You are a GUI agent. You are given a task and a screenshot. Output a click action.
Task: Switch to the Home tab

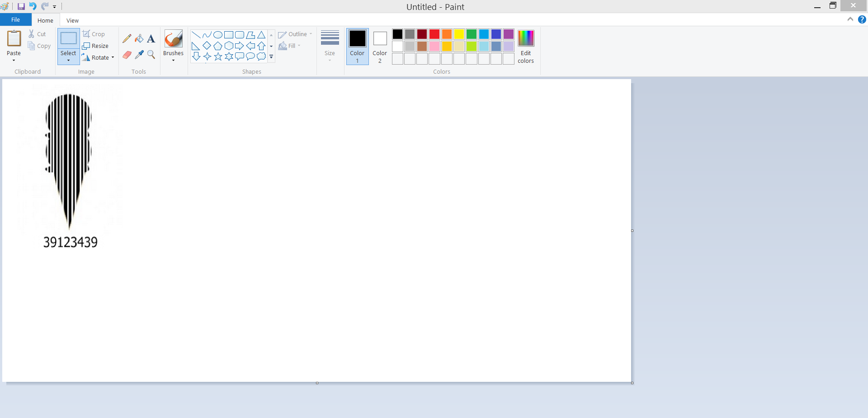click(45, 20)
